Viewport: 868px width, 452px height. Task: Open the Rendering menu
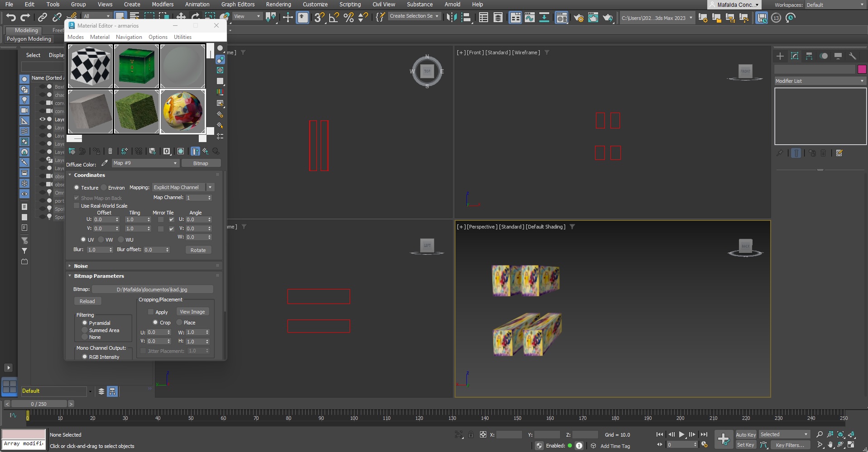pyautogui.click(x=278, y=5)
